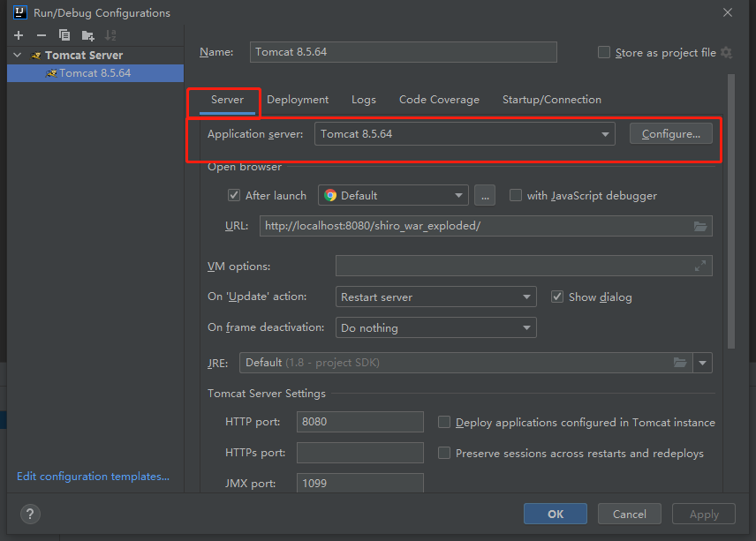Copy the Tomcat 8.5.64 configuration
Screen dimensions: 756x541
63,34
